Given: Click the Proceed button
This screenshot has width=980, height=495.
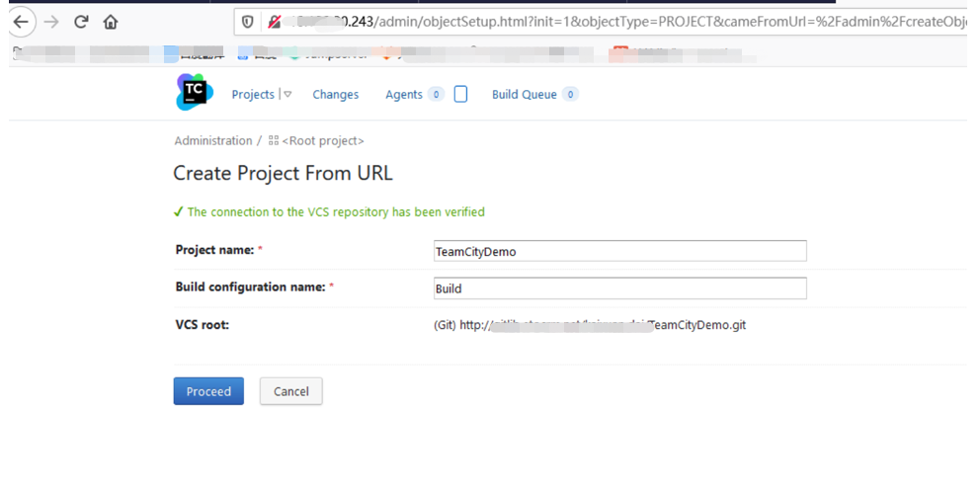Looking at the screenshot, I should [x=208, y=391].
